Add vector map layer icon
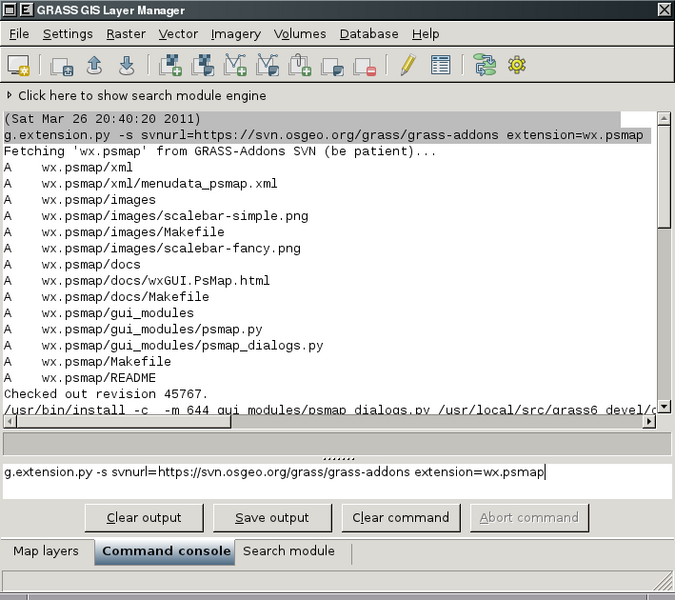The height and width of the screenshot is (600, 675). 235,65
